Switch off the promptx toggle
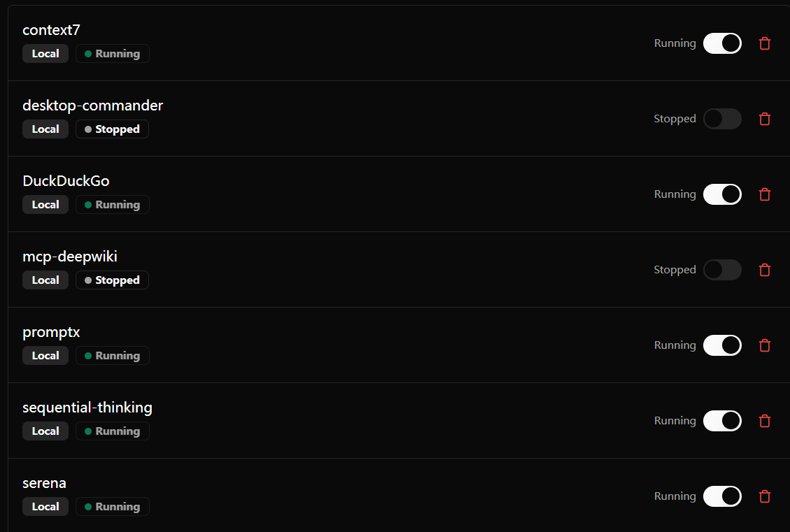 pyautogui.click(x=722, y=345)
